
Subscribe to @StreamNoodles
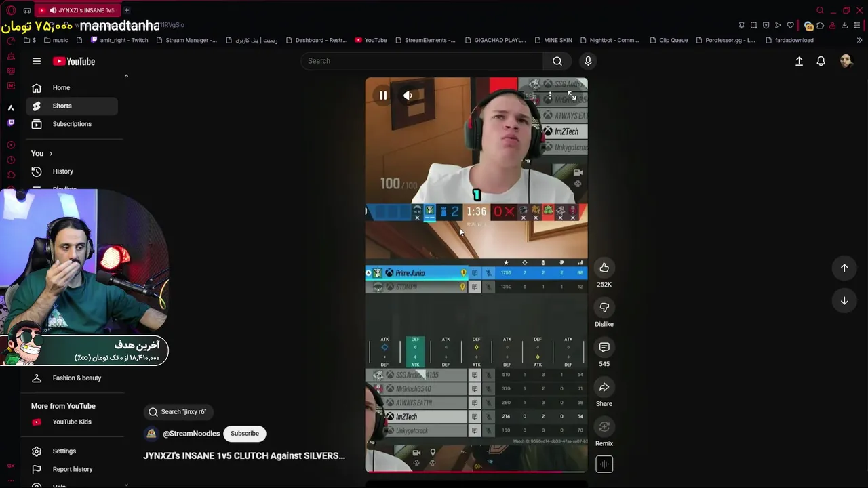pos(245,434)
